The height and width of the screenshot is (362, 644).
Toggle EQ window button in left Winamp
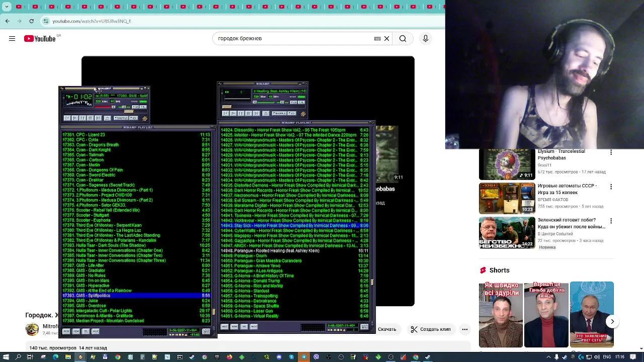(x=135, y=107)
